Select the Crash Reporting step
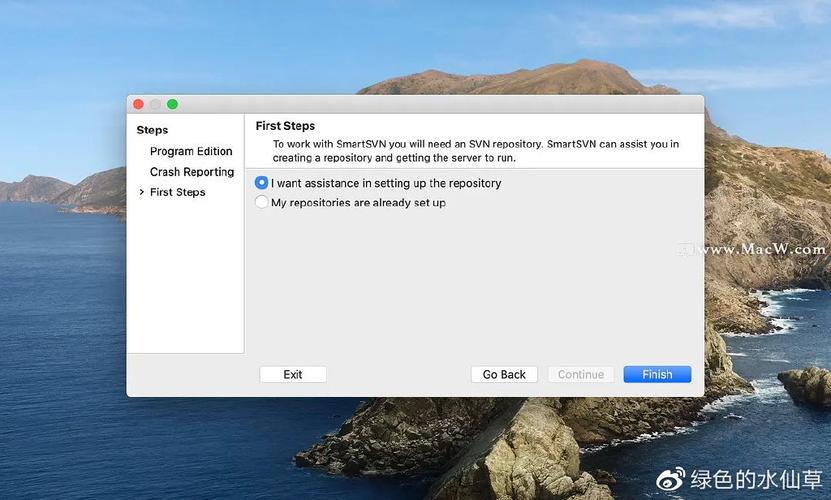Screen dimensions: 831x500 coord(192,172)
